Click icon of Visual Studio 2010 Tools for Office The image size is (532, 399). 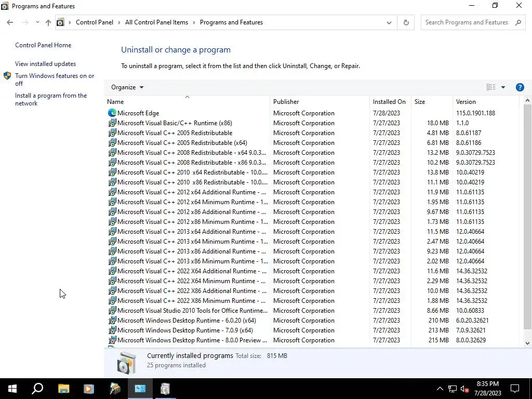(x=112, y=311)
